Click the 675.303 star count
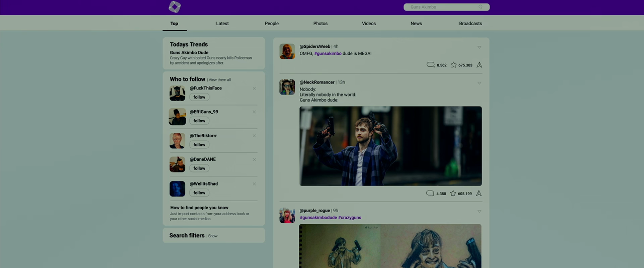644x268 pixels. pos(465,65)
